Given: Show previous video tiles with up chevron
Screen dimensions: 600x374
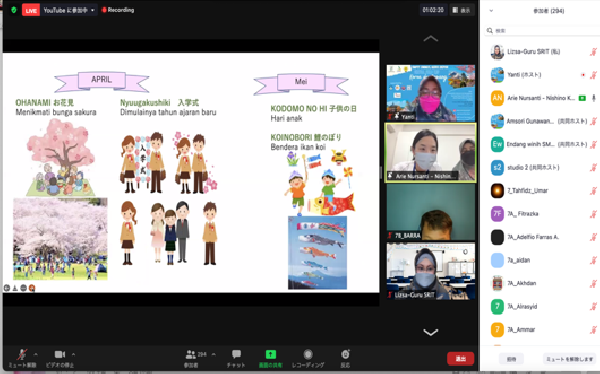Looking at the screenshot, I should click(x=430, y=38).
